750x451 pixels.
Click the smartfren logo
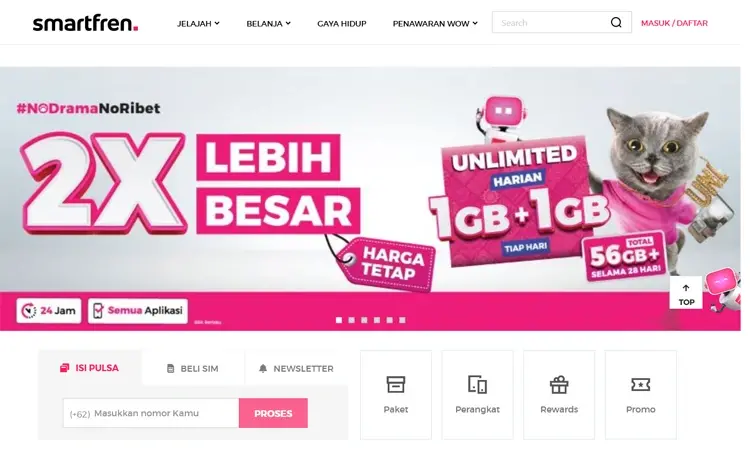(85, 23)
